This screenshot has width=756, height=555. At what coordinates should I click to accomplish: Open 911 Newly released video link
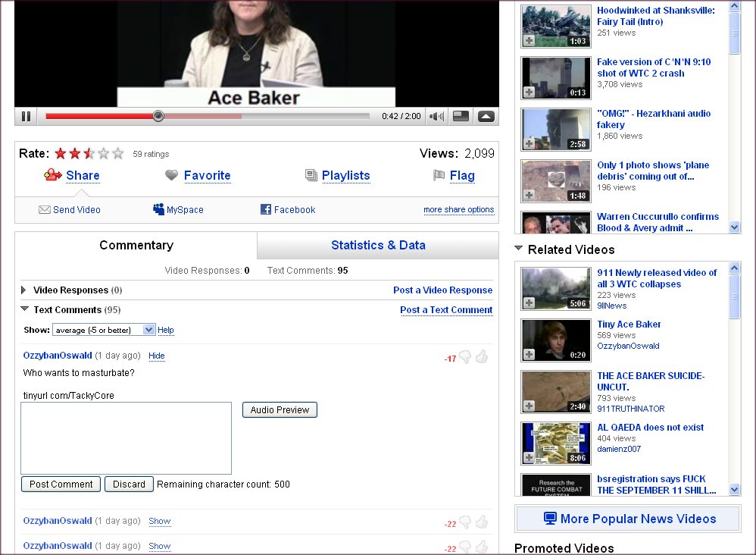657,278
